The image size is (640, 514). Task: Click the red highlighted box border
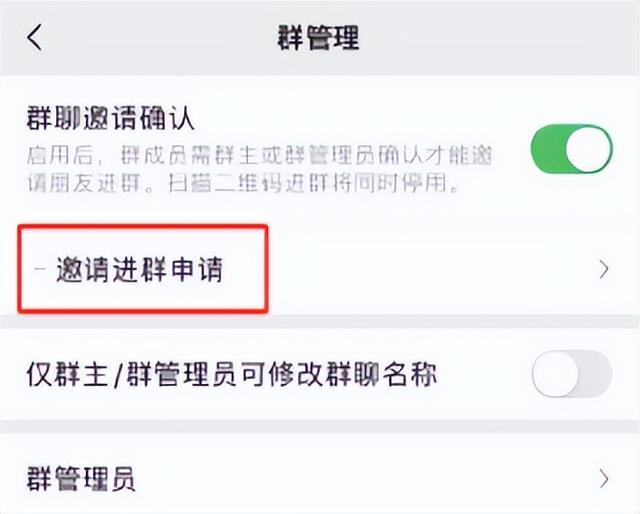click(x=266, y=268)
